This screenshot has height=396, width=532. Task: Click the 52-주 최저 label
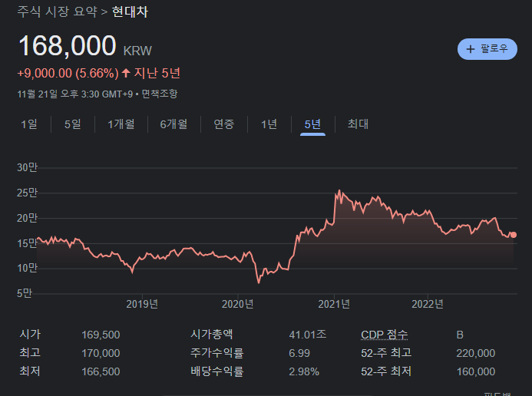click(386, 371)
